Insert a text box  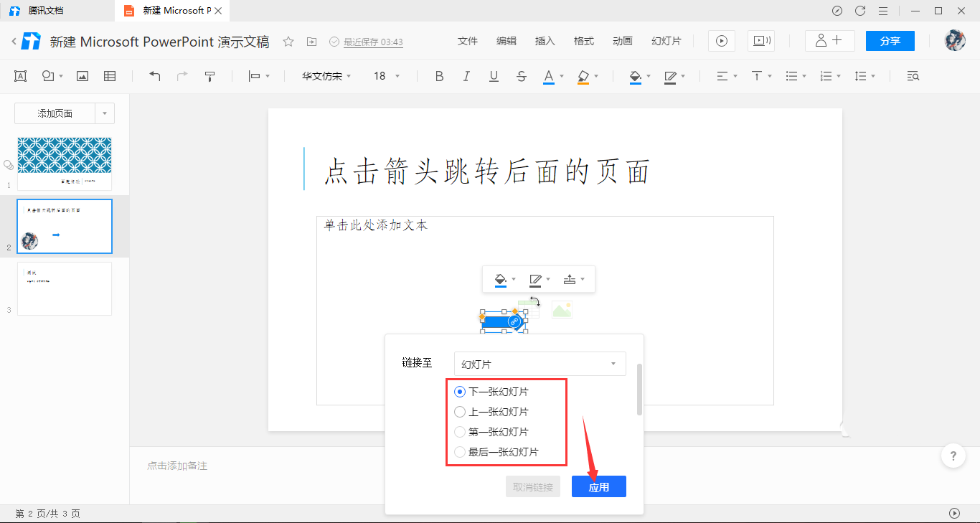tap(19, 75)
